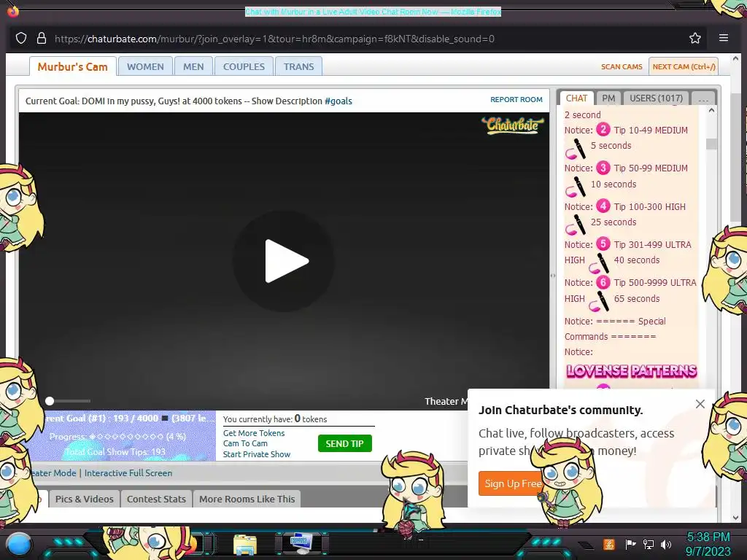The width and height of the screenshot is (747, 560).
Task: Adjust the video volume slider
Action: pos(68,401)
